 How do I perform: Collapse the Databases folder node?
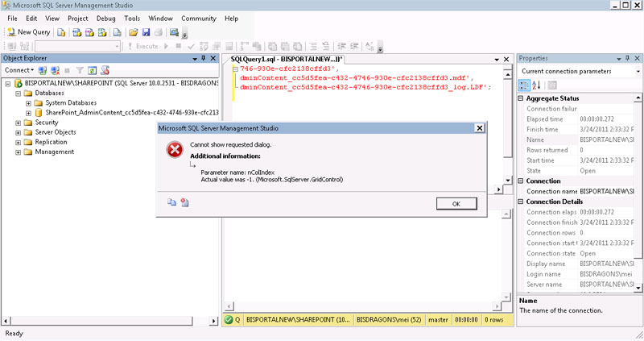tap(18, 94)
